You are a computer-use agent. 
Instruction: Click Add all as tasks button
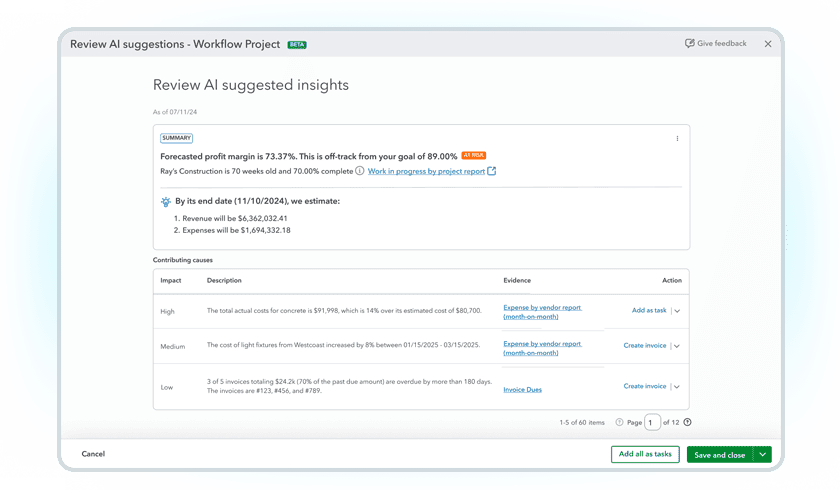pos(645,454)
